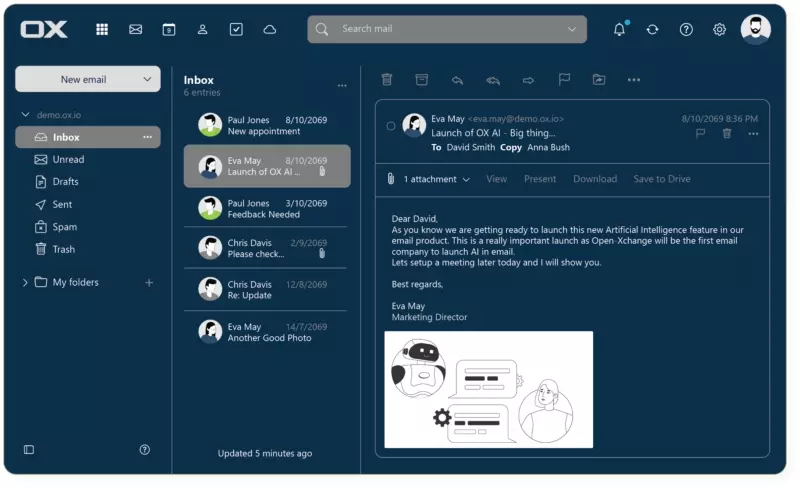Expand the 1 attachment dropdown
Screen dimensions: 800x488
click(436, 179)
